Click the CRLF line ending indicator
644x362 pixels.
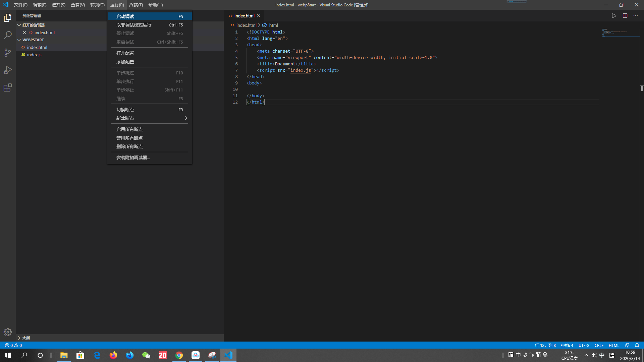click(599, 345)
